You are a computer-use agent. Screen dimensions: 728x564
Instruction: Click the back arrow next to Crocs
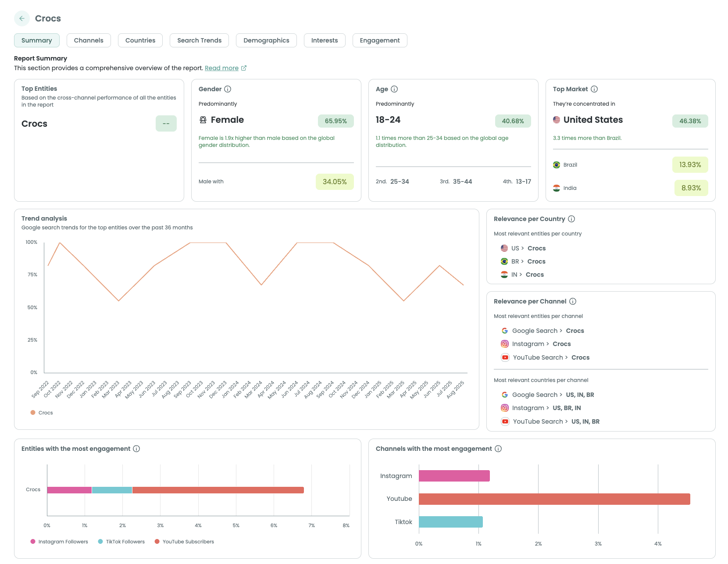tap(22, 18)
